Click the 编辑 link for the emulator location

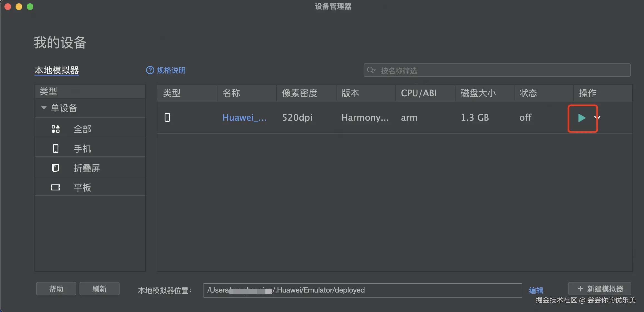pyautogui.click(x=536, y=290)
